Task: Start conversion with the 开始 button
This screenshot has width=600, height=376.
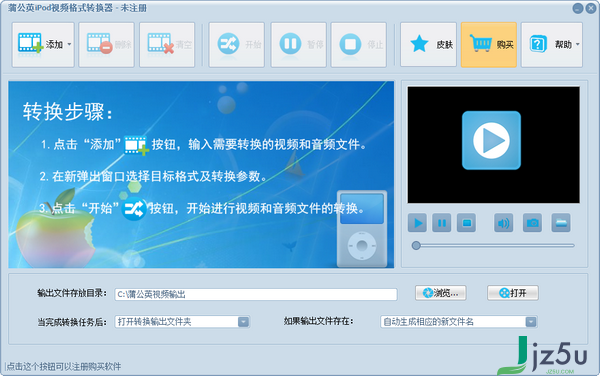Action: (236, 45)
